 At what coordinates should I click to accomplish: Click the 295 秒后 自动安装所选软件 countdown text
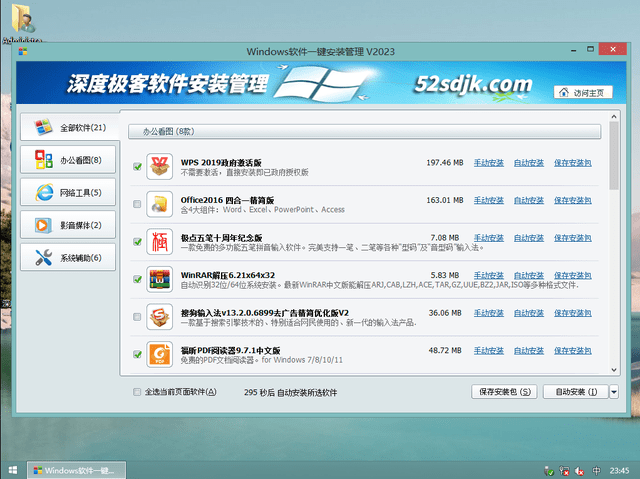(291, 393)
